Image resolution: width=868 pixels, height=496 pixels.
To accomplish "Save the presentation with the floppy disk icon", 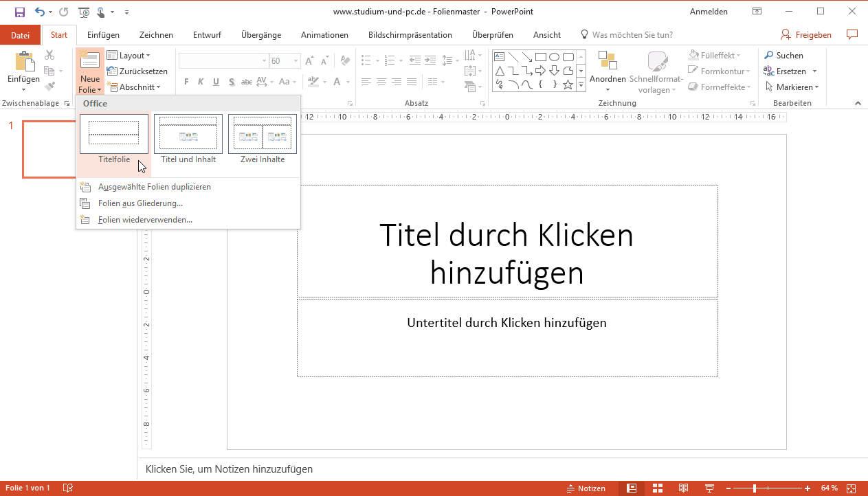I will click(20, 12).
